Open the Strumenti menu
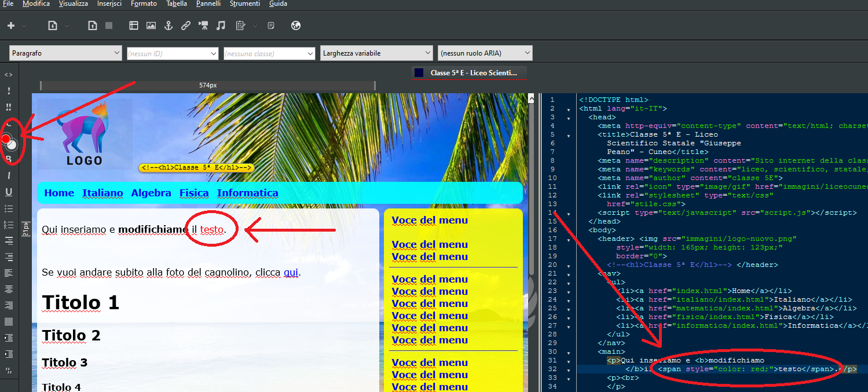 [x=244, y=3]
